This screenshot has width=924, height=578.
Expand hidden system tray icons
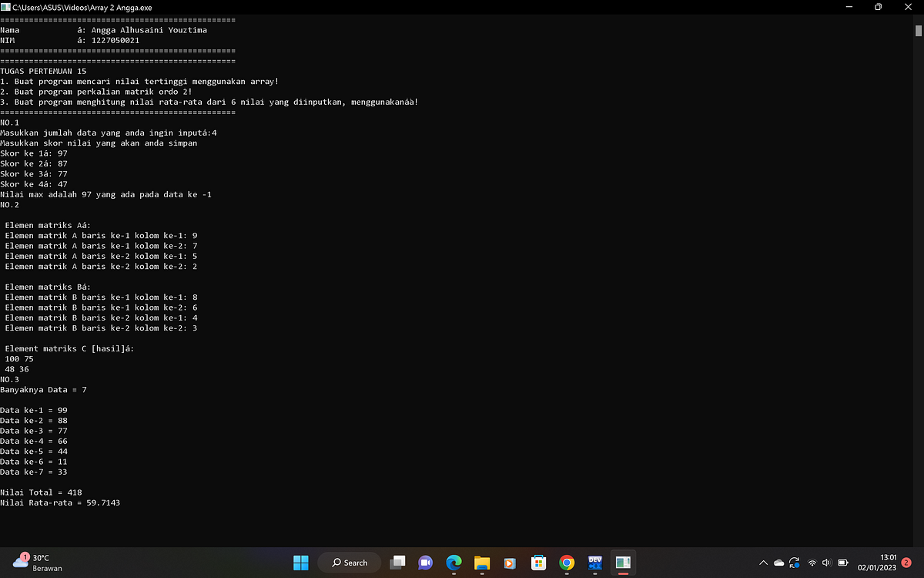763,563
